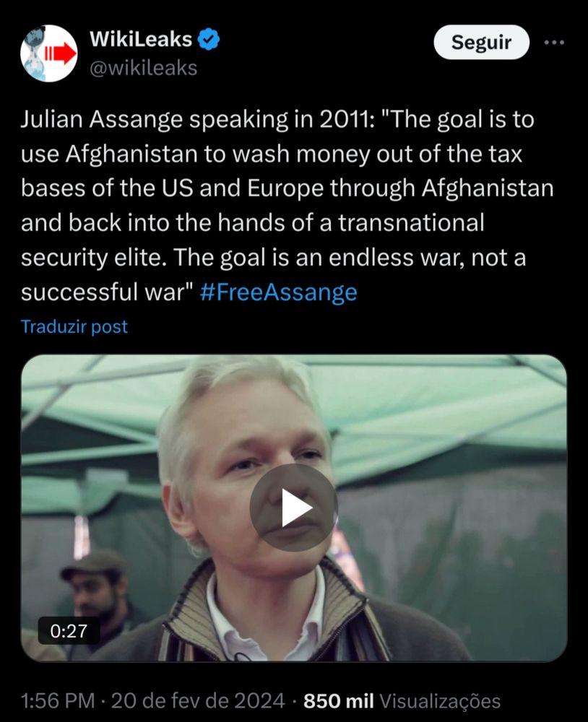
Task: Open the video thumbnail of the speaker
Action: [294, 508]
